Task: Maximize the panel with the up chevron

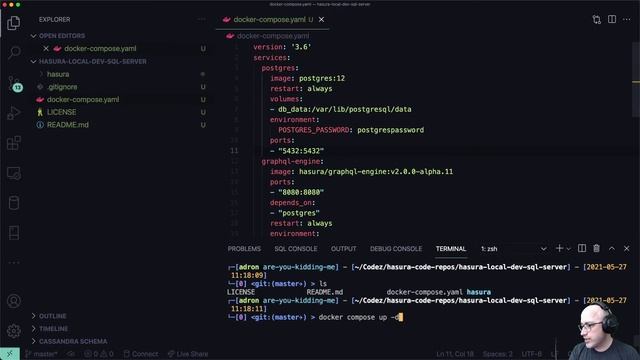Action: click(x=611, y=248)
